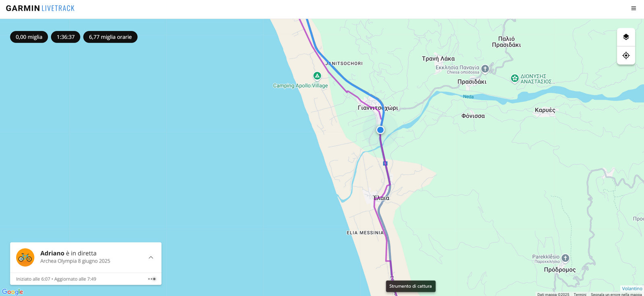644x296 pixels.
Task: Click Camping Apollo Village marker
Action: [317, 76]
